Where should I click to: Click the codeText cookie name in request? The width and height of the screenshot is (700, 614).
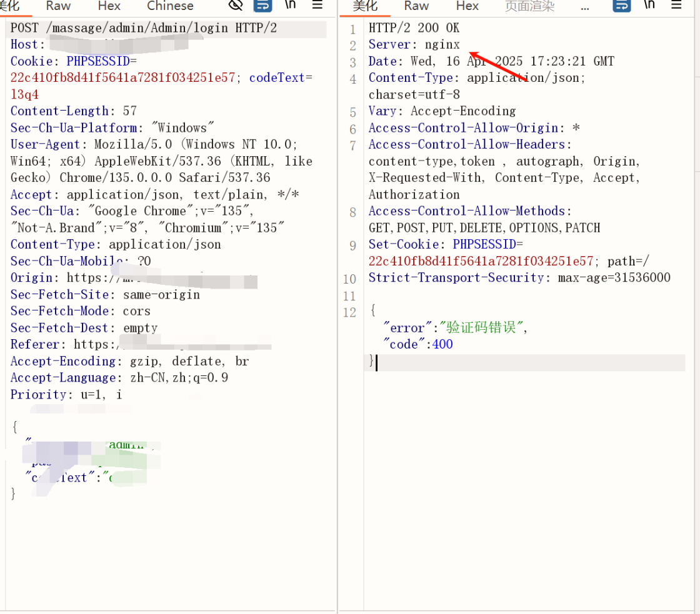pyautogui.click(x=277, y=78)
